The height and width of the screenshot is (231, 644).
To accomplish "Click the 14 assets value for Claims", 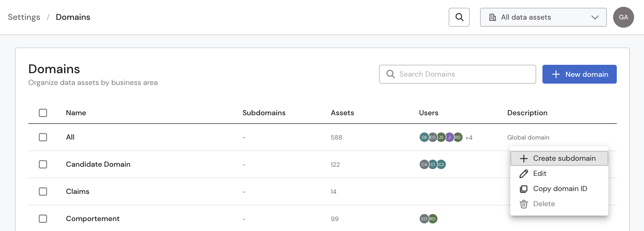I will tap(334, 192).
